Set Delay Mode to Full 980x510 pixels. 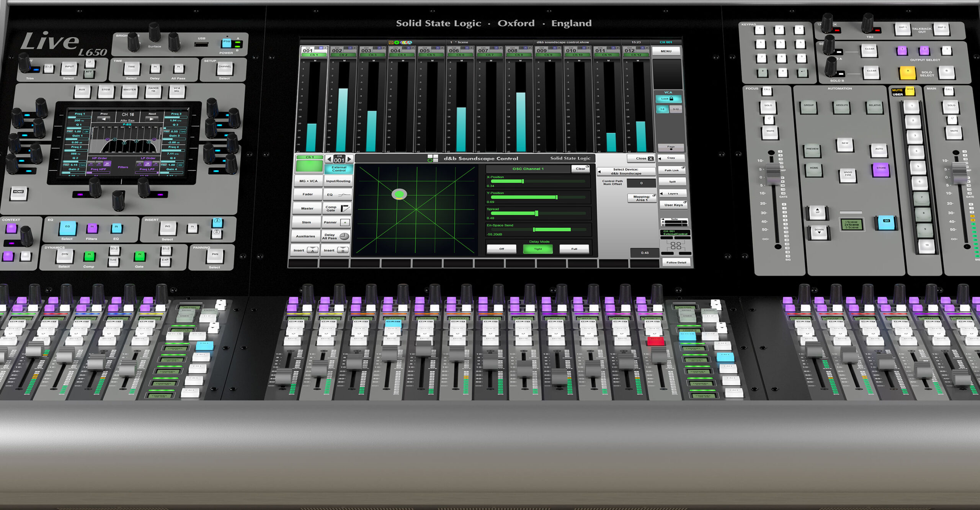[x=574, y=248]
